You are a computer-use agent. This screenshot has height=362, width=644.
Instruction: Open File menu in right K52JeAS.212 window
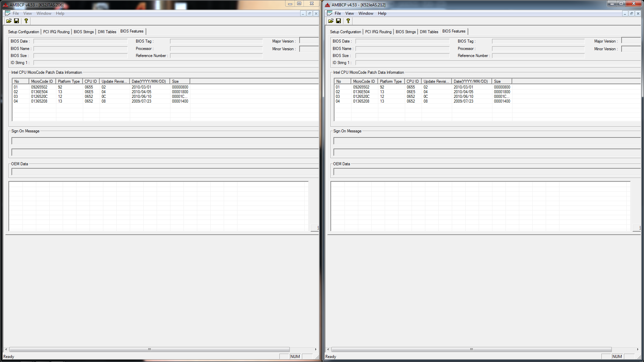coord(337,13)
